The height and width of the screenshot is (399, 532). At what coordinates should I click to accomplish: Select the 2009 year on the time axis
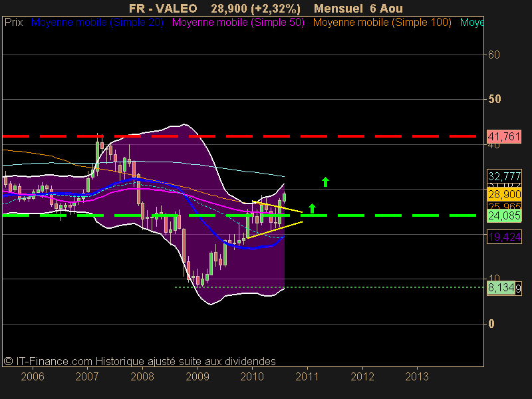198,376
